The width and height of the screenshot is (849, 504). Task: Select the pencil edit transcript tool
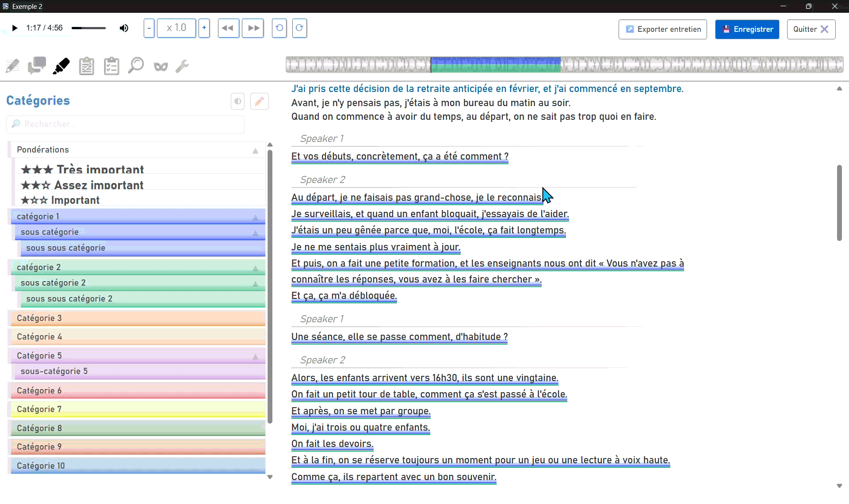tap(12, 66)
